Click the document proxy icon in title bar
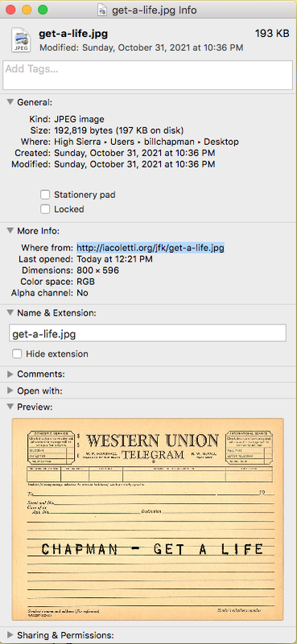This screenshot has height=644, width=297. point(101,10)
